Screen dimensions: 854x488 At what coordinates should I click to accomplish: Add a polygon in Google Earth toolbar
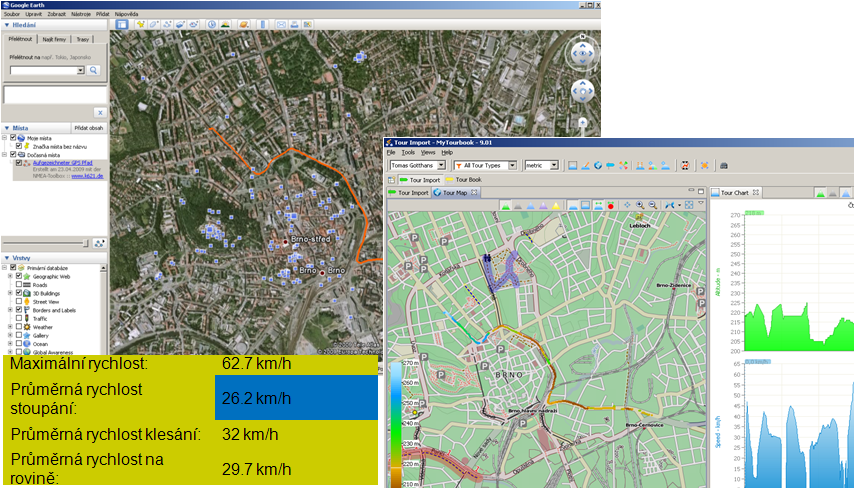point(154,25)
